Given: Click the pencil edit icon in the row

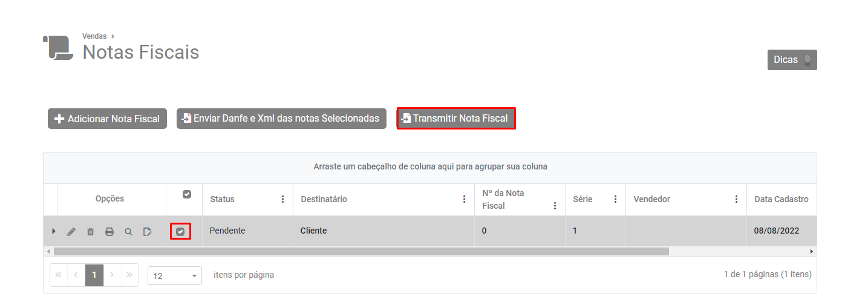Looking at the screenshot, I should tap(71, 231).
